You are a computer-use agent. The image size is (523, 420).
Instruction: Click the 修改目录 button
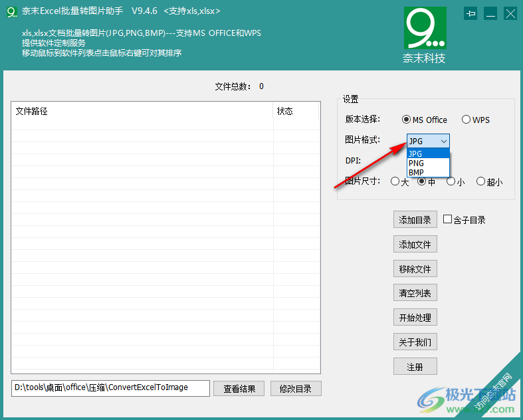[x=296, y=389]
